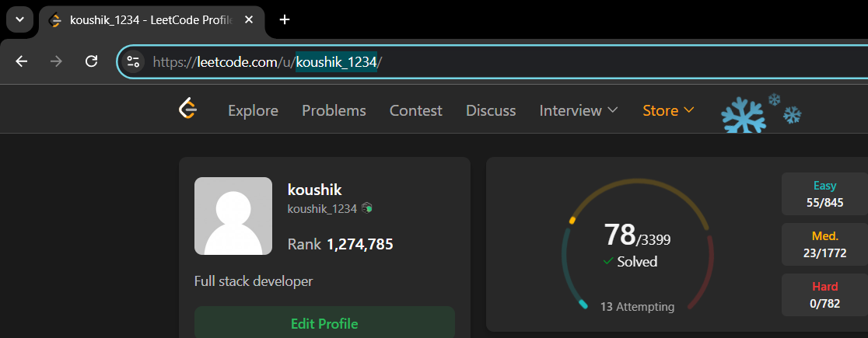This screenshot has height=338, width=868.
Task: Open the Explore menu item
Action: (x=253, y=110)
